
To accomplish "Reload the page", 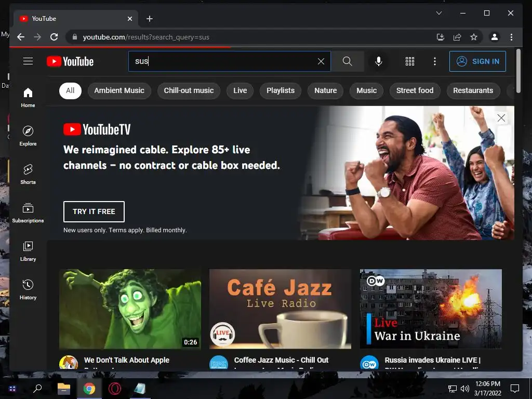I will [54, 37].
